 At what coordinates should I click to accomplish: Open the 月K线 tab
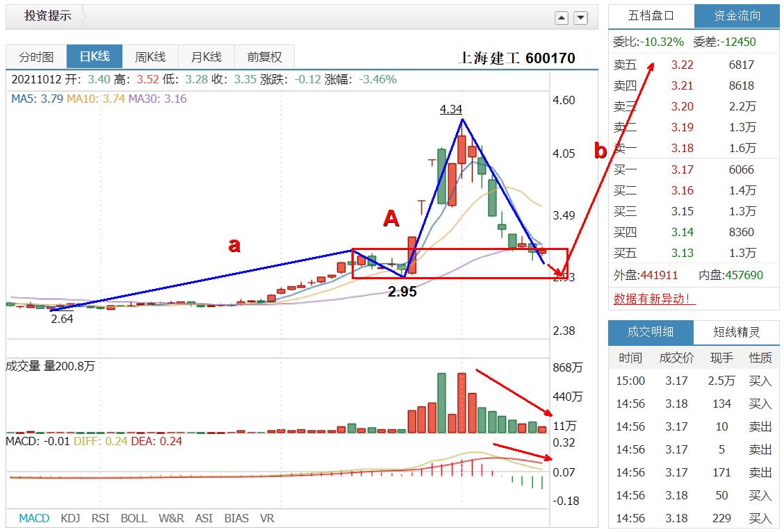[x=206, y=57]
